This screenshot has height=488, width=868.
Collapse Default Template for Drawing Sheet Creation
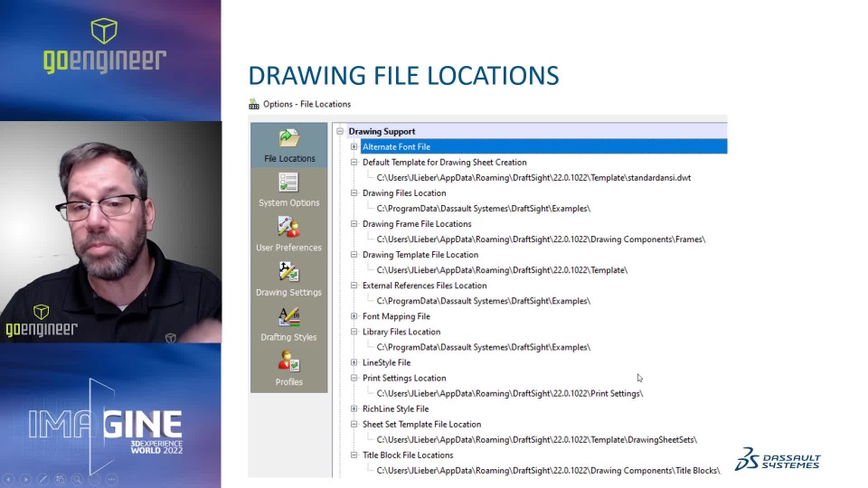(354, 162)
